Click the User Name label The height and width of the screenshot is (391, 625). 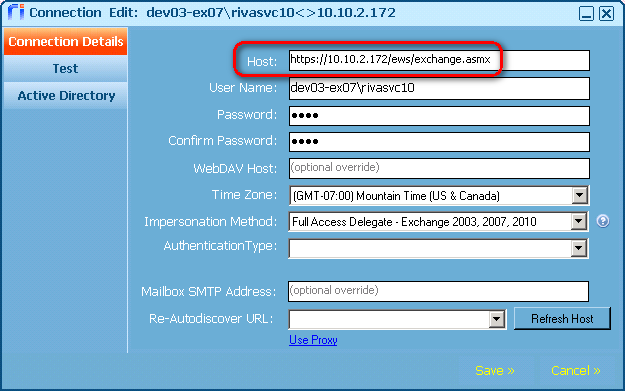(243, 88)
